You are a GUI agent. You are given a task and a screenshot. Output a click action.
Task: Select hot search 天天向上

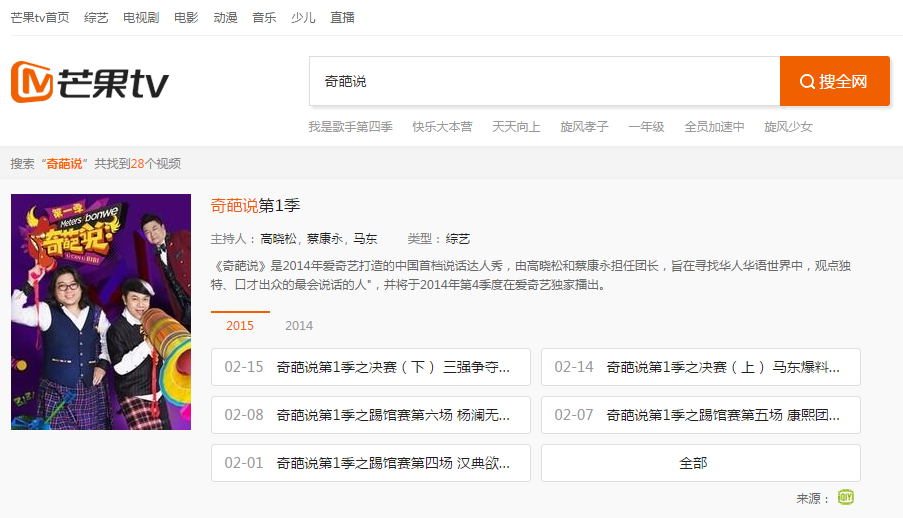tap(516, 127)
